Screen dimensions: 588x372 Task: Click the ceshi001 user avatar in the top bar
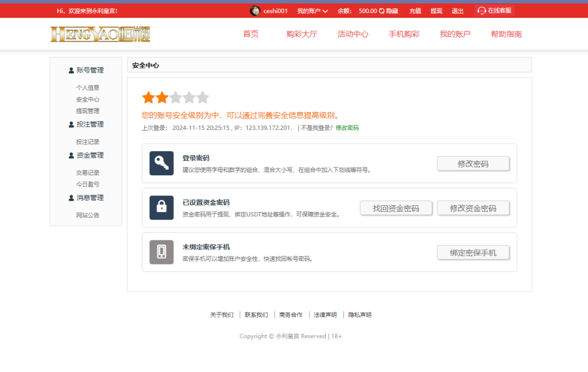(254, 10)
